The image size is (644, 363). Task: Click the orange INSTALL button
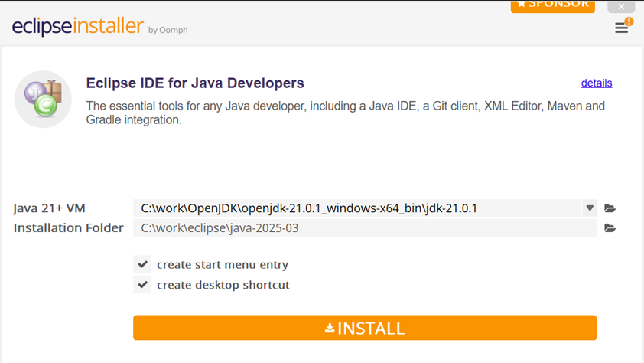click(365, 328)
